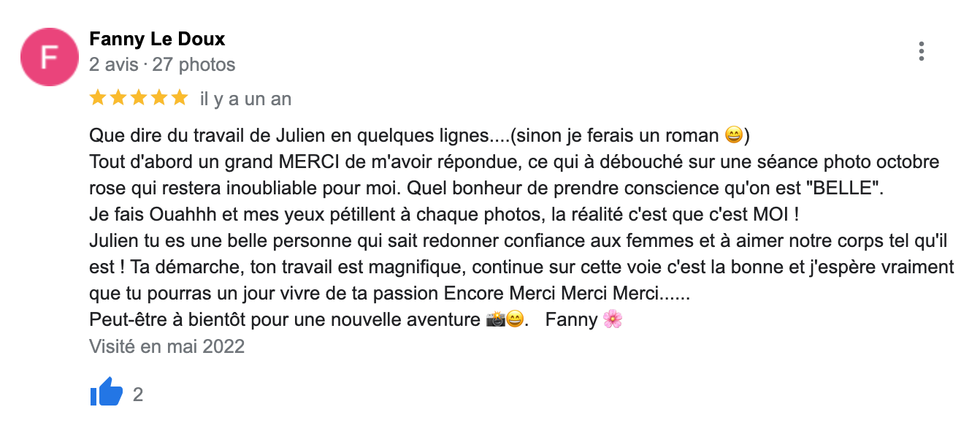Click the flower emoji after Fanny's name
The width and height of the screenshot is (980, 434).
click(614, 319)
